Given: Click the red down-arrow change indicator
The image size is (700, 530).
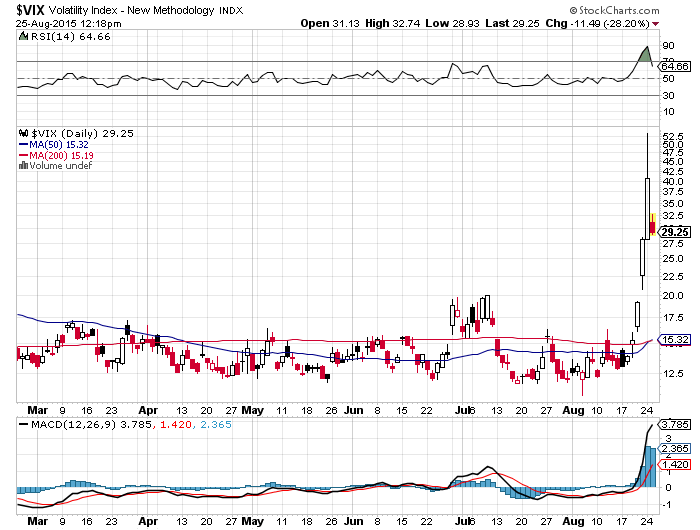Looking at the screenshot, I should pyautogui.click(x=655, y=24).
